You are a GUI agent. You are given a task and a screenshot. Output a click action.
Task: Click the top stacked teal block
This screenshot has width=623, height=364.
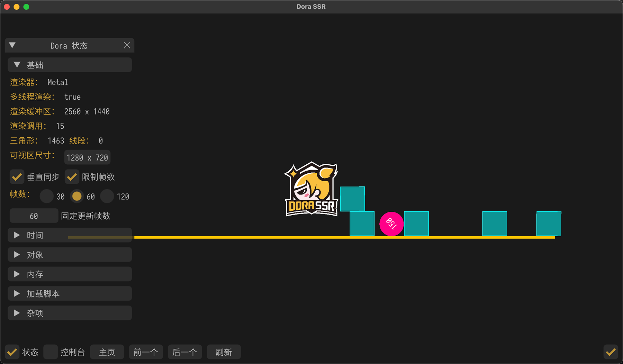[x=352, y=199]
